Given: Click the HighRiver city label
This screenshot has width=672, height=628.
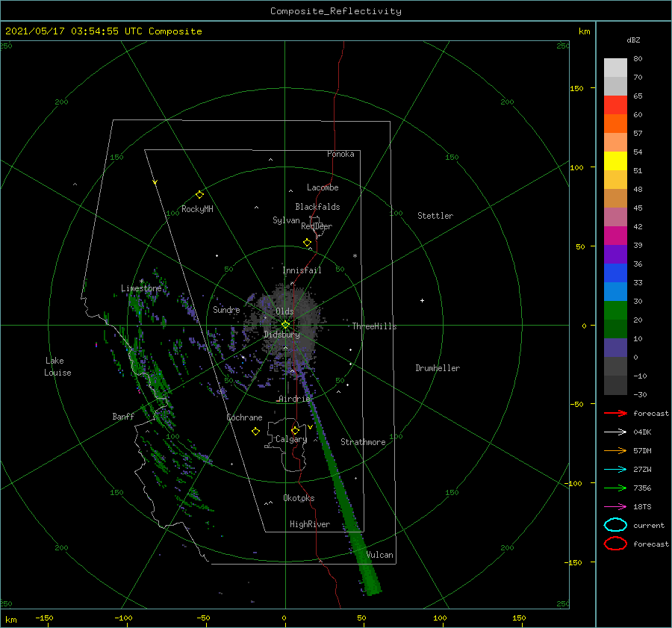Looking at the screenshot, I should pyautogui.click(x=310, y=524).
